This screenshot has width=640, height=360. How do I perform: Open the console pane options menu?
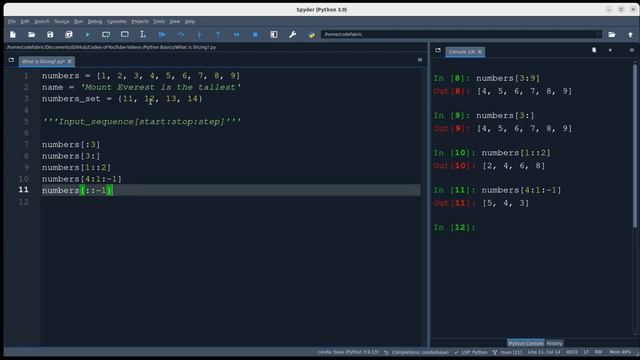coord(631,50)
